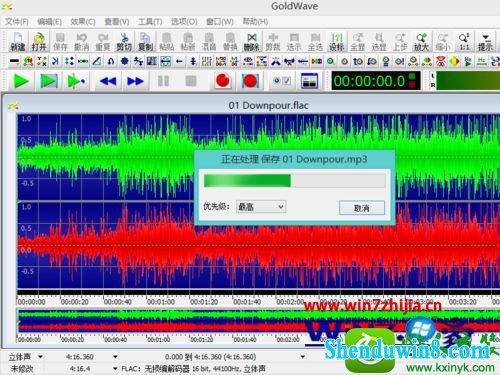The width and height of the screenshot is (500, 375).
Task: Open the 选项(O) menu
Action: click(184, 22)
